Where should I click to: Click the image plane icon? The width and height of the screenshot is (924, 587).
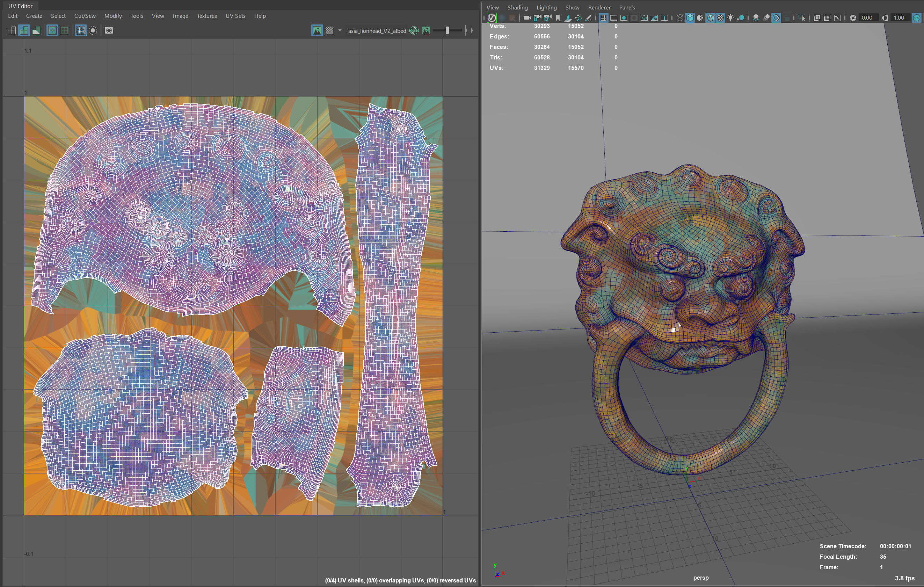568,18
